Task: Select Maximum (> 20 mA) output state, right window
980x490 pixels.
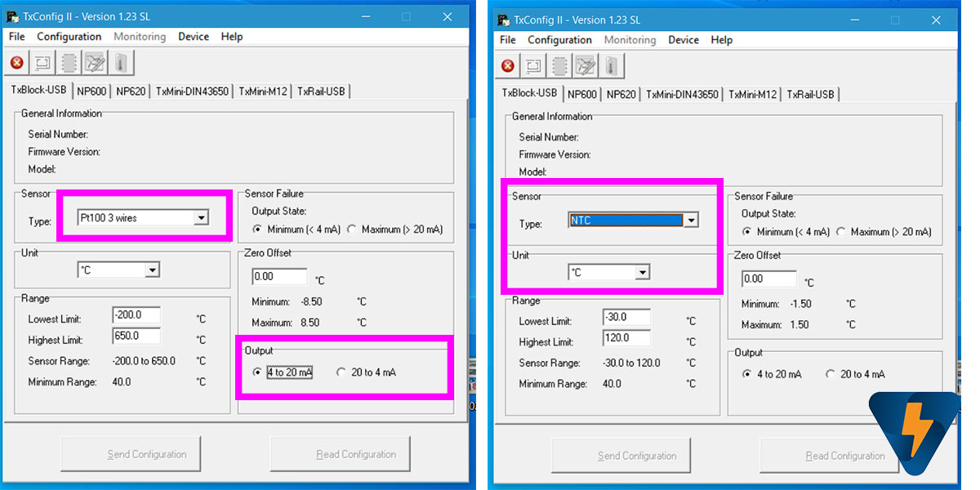Action: tap(884, 232)
